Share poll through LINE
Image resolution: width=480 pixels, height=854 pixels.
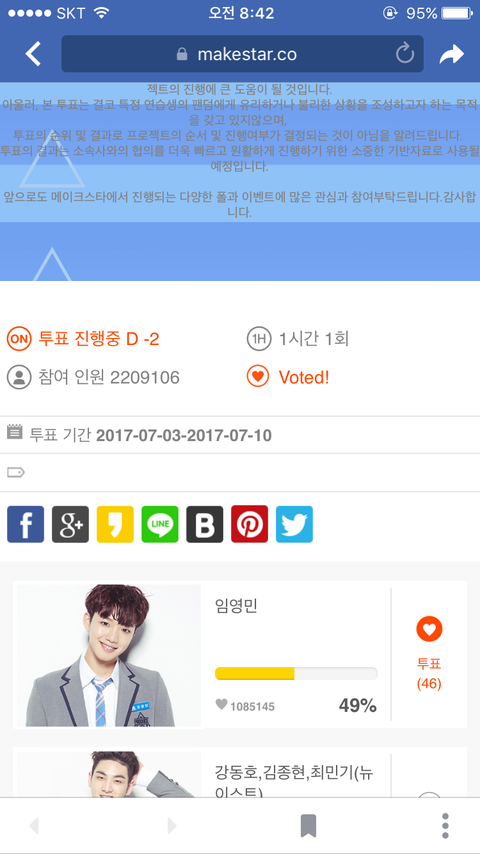tap(160, 524)
